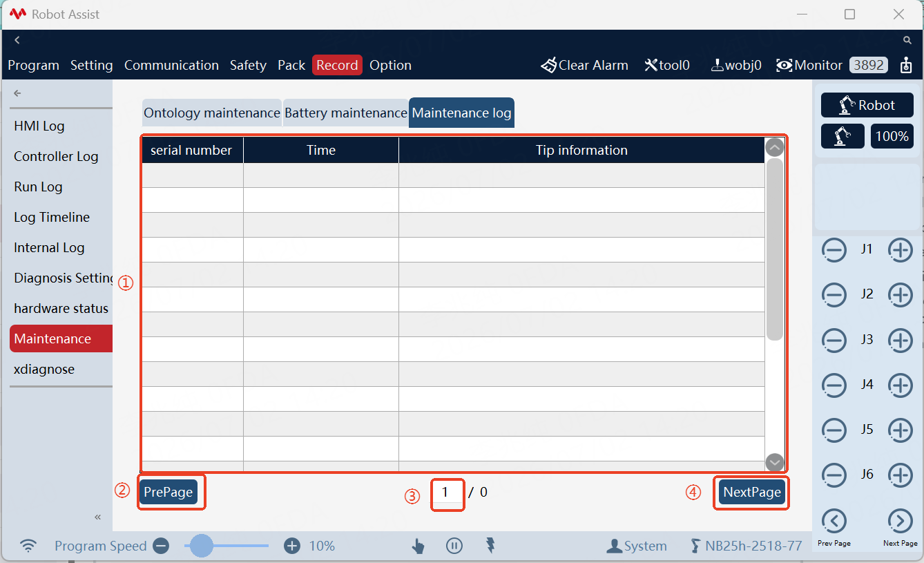Open the tool0 tool selector
The height and width of the screenshot is (563, 924).
pos(667,66)
